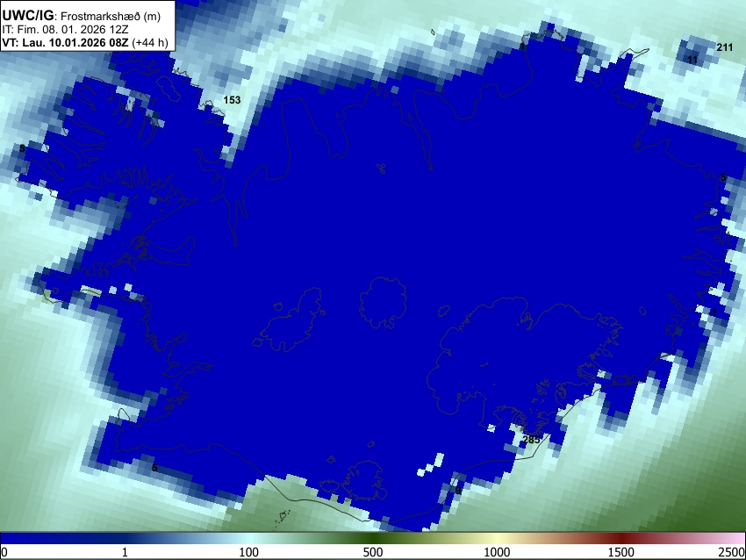
Task: Click the valid time line "VT: Lau. 10.01.2026 08Z"
Action: point(65,42)
